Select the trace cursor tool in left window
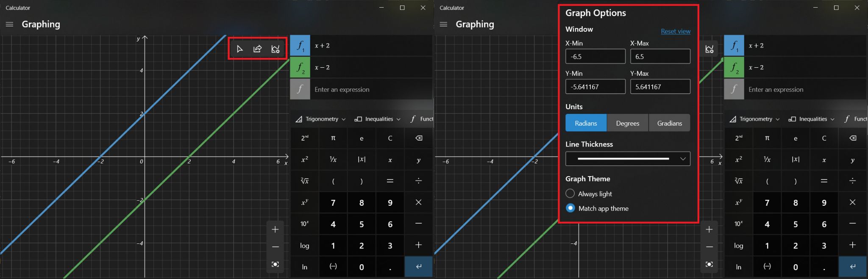This screenshot has height=279, width=868. tap(239, 49)
